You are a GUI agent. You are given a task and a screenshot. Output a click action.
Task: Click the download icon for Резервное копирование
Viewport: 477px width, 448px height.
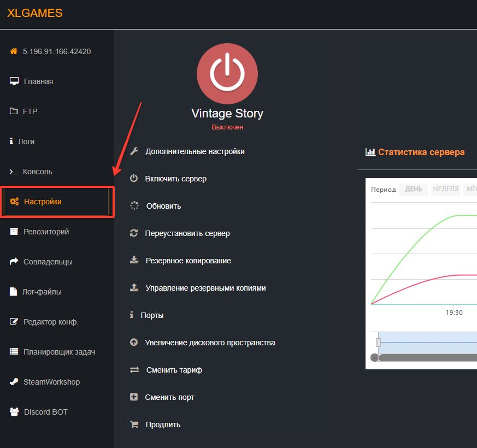134,261
